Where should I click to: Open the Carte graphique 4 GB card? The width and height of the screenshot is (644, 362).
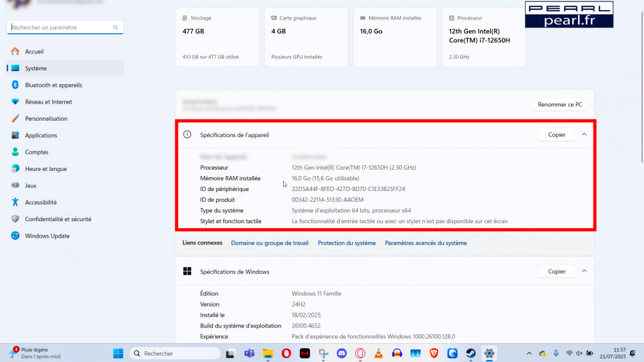306,37
